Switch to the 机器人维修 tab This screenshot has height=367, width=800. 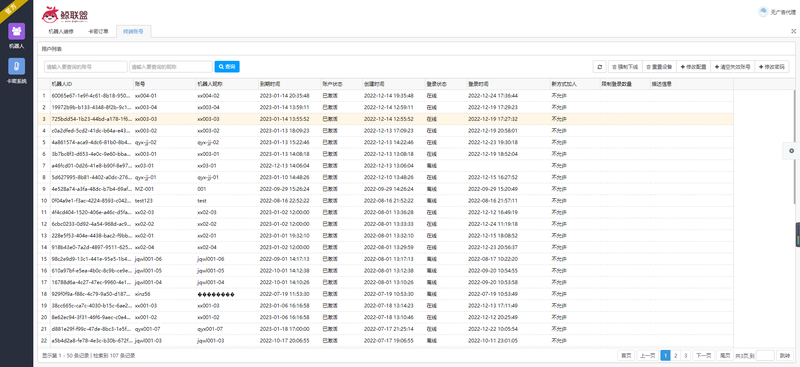[61, 31]
